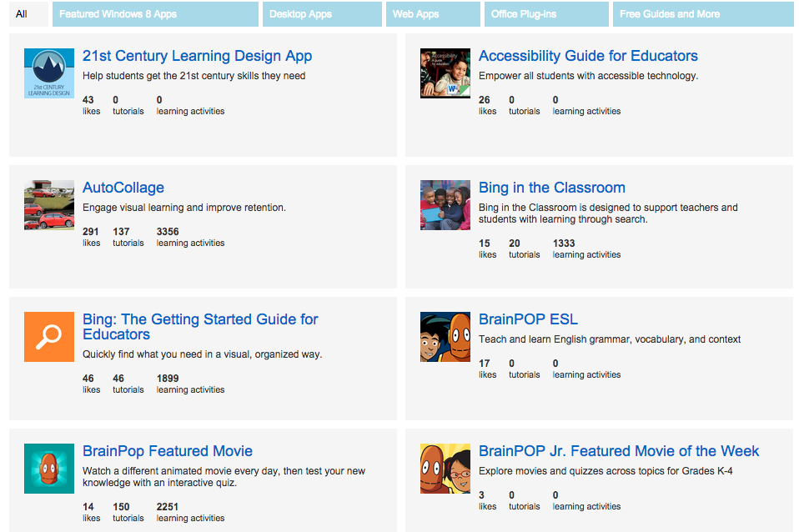Click Bing in the Classroom's 20 tutorials count
799x532 pixels.
515,243
